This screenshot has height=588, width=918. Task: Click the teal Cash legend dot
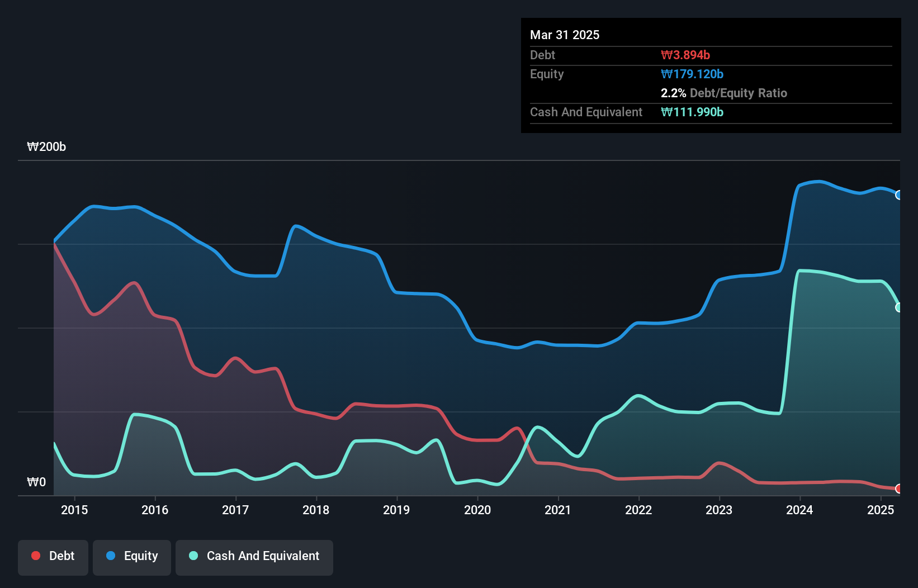(x=193, y=556)
